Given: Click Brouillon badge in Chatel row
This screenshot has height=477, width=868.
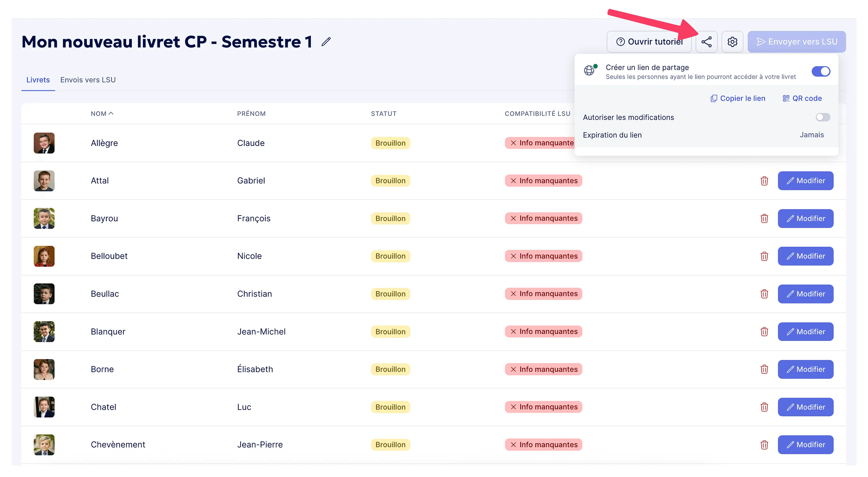Looking at the screenshot, I should coord(391,407).
